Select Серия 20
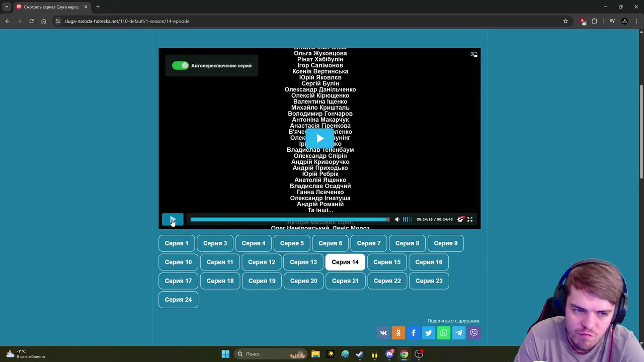The image size is (644, 362). pos(303,281)
